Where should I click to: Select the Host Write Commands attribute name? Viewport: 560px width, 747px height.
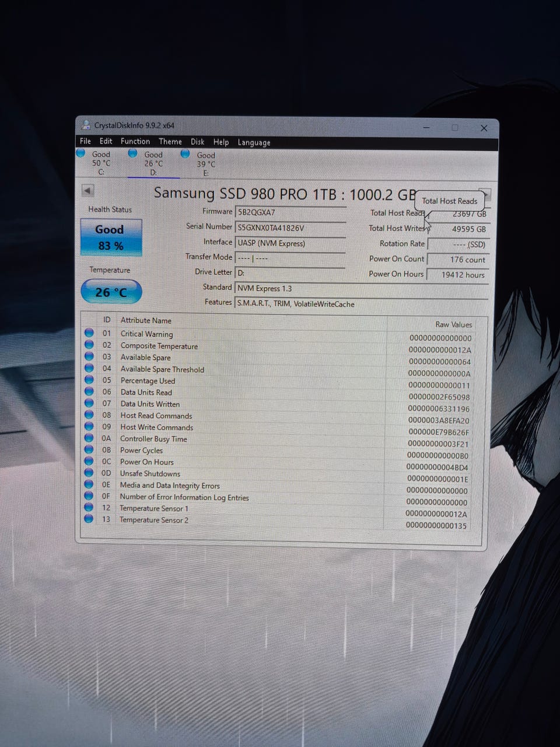tap(156, 427)
